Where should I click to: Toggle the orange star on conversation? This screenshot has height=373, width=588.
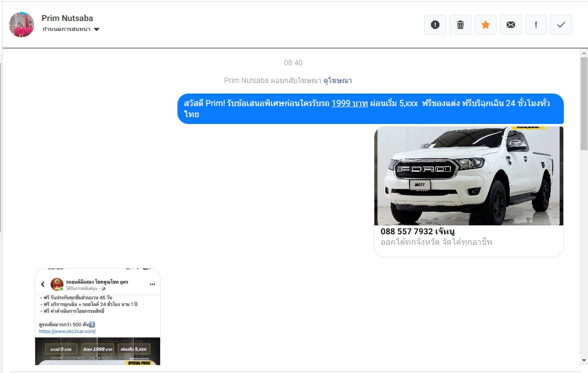(x=486, y=25)
